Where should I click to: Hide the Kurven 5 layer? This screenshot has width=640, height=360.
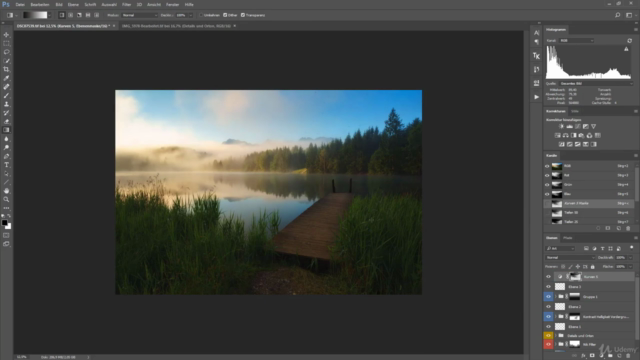pyautogui.click(x=548, y=277)
